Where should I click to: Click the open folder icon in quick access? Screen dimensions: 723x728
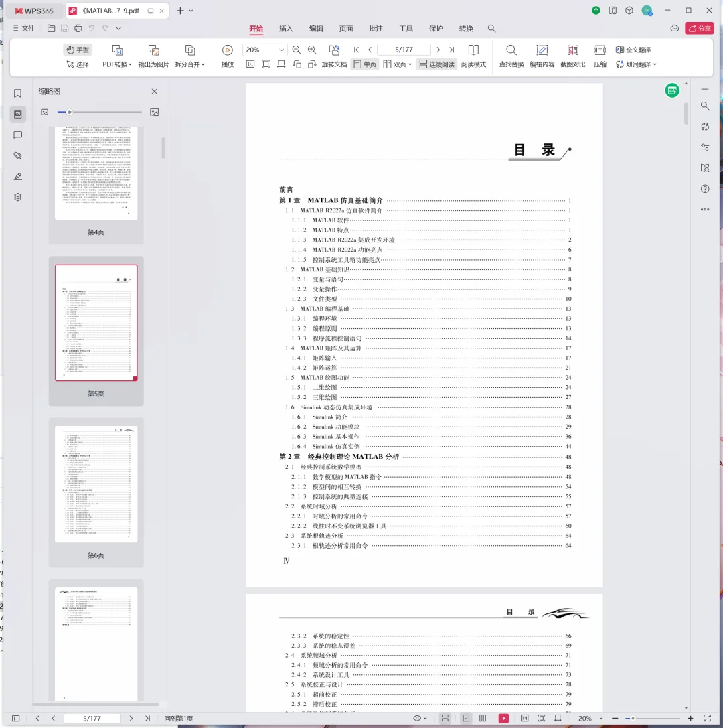(x=51, y=28)
